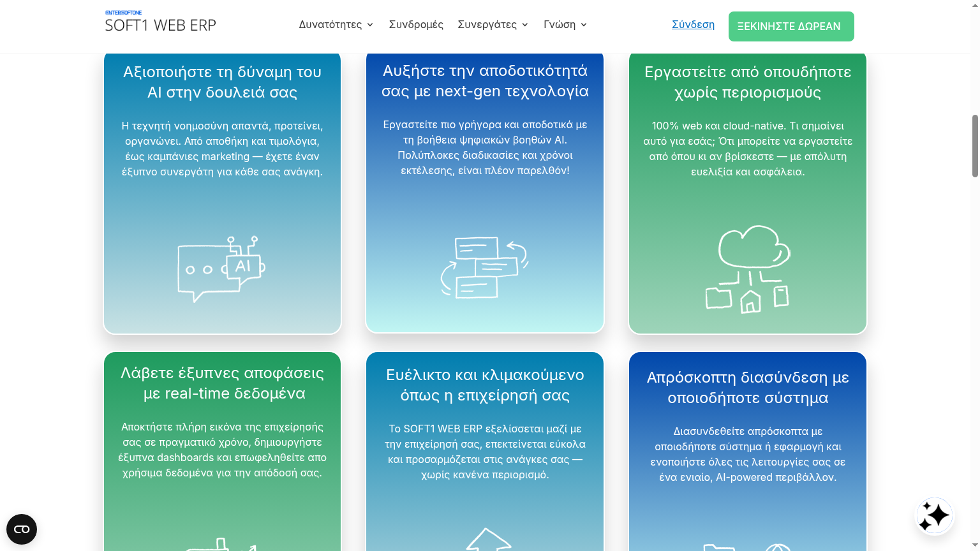Screen dimensions: 980x551
Task: Click paragraph starting 'Διασυνδεθείτε απρόσκοπτα'
Action: click(748, 454)
